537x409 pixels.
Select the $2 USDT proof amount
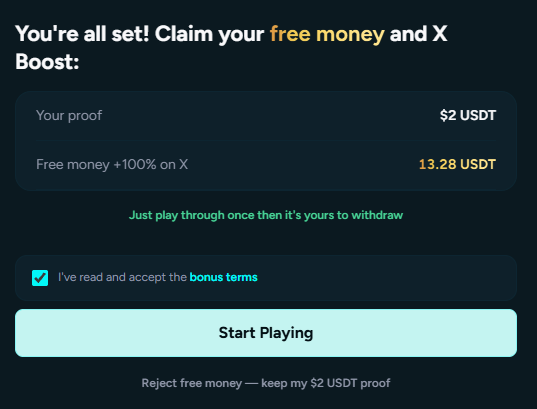pos(468,115)
